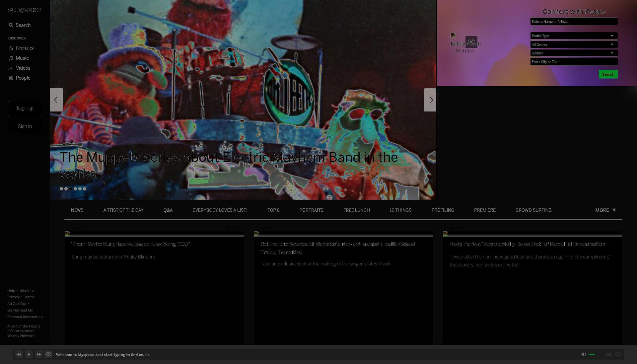
Task: Switch to ARTIST OF THE DAY tab
Action: click(x=123, y=210)
